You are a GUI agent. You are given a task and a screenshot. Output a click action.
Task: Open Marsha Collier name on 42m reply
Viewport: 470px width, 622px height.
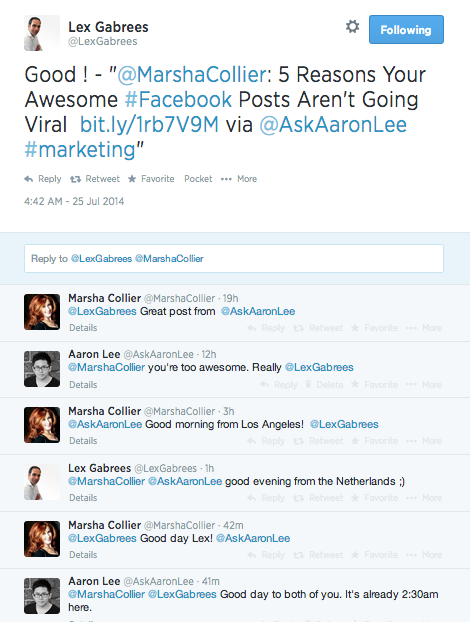click(104, 525)
